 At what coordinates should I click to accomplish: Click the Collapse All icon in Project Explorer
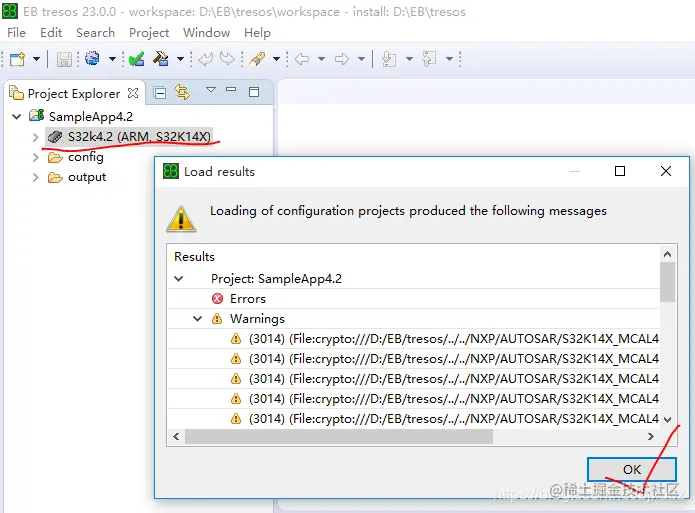[x=160, y=93]
